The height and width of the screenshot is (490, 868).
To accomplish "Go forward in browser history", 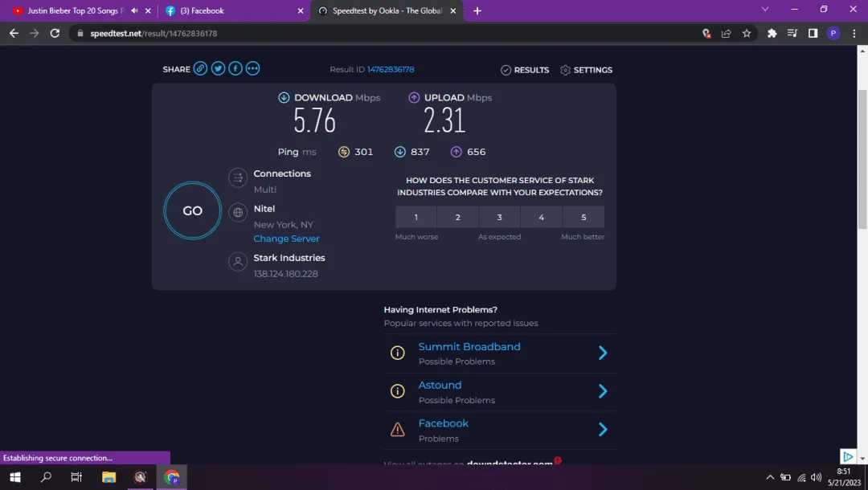I will (x=35, y=33).
